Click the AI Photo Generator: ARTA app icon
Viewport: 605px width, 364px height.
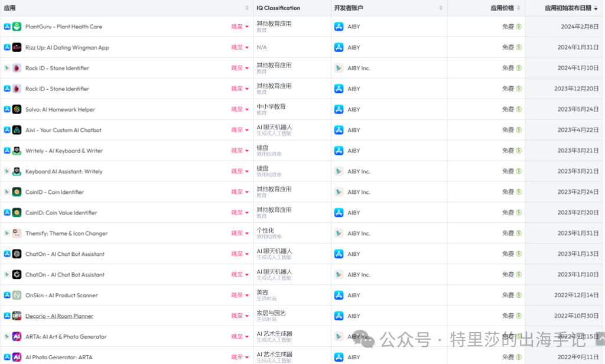coord(17,357)
